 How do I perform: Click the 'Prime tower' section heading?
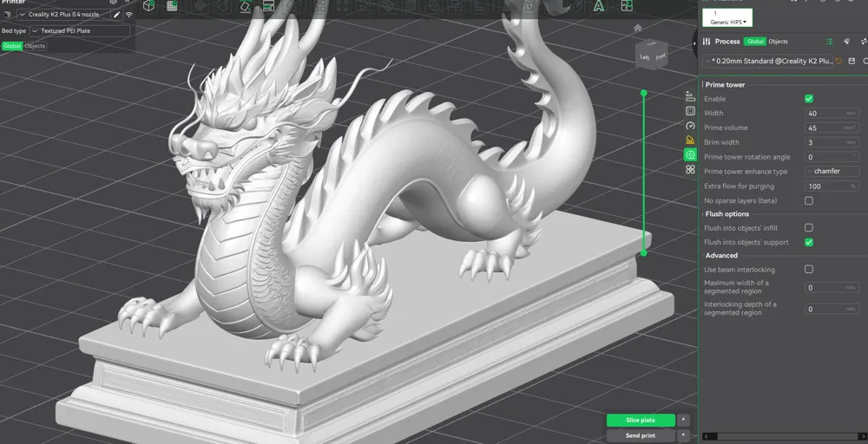(725, 85)
